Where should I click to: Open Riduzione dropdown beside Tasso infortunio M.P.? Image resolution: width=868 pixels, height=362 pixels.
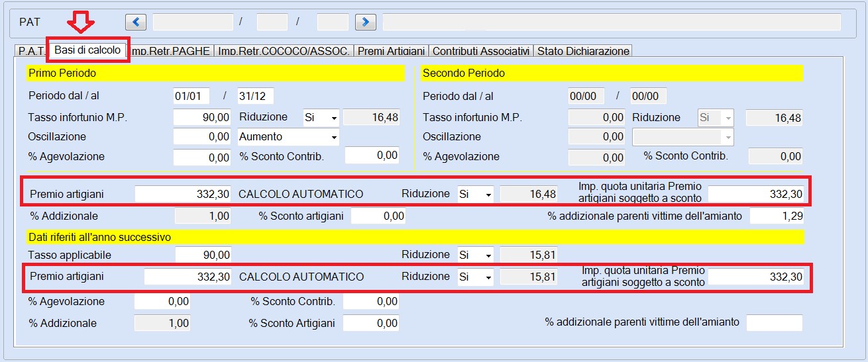pyautogui.click(x=321, y=118)
